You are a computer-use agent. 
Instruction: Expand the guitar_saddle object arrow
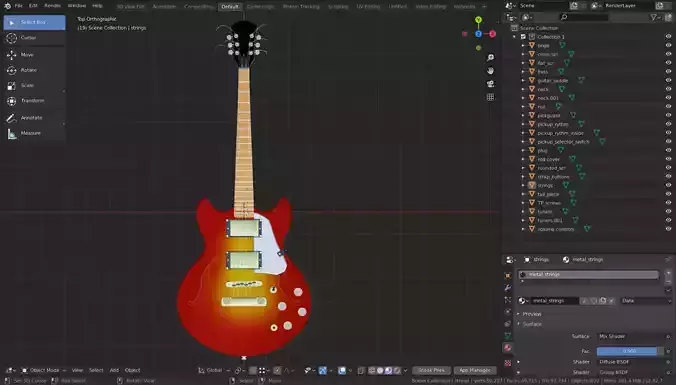point(523,80)
